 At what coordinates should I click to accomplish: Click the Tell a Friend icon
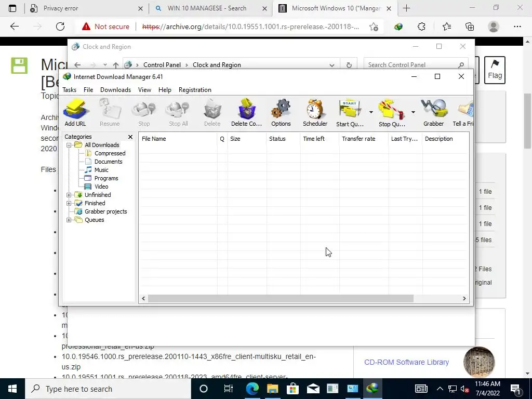[x=463, y=113]
